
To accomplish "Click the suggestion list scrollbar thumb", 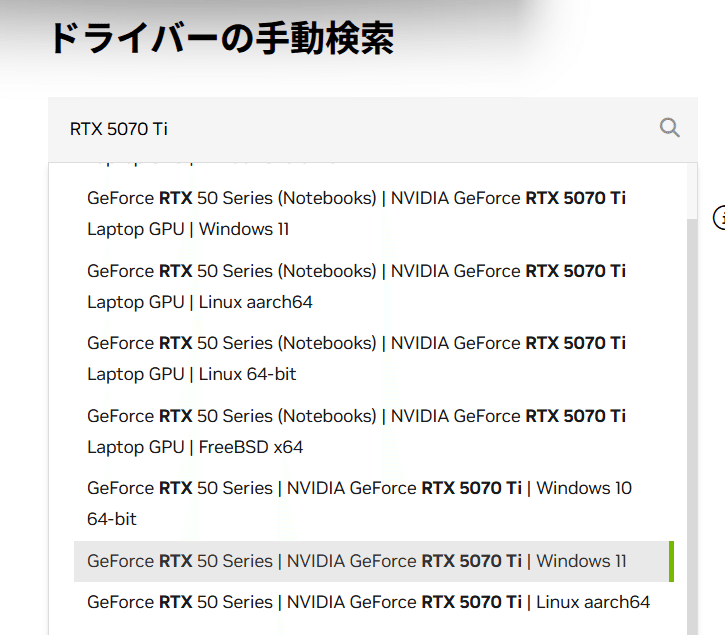I will 692,426.
